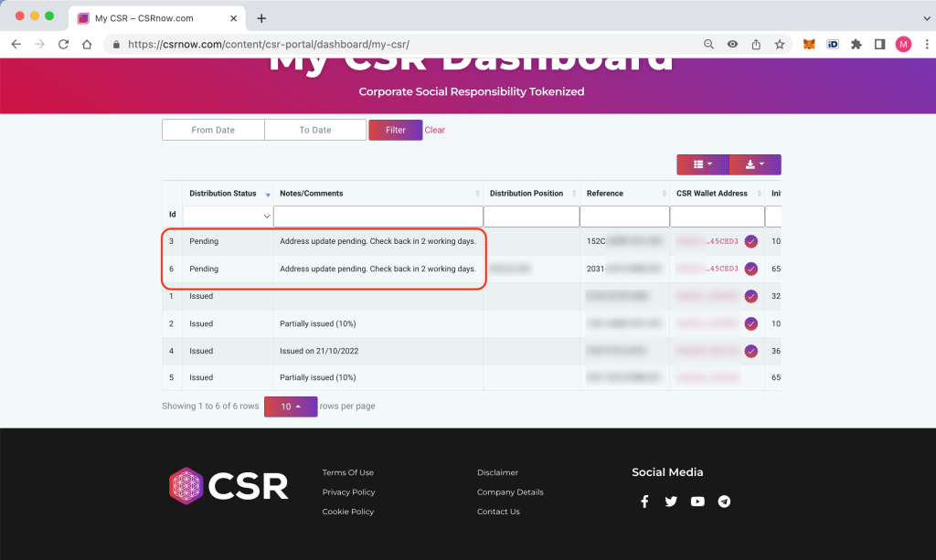The height and width of the screenshot is (560, 936).
Task: Sort by Notes/Comments column
Action: pyautogui.click(x=378, y=194)
